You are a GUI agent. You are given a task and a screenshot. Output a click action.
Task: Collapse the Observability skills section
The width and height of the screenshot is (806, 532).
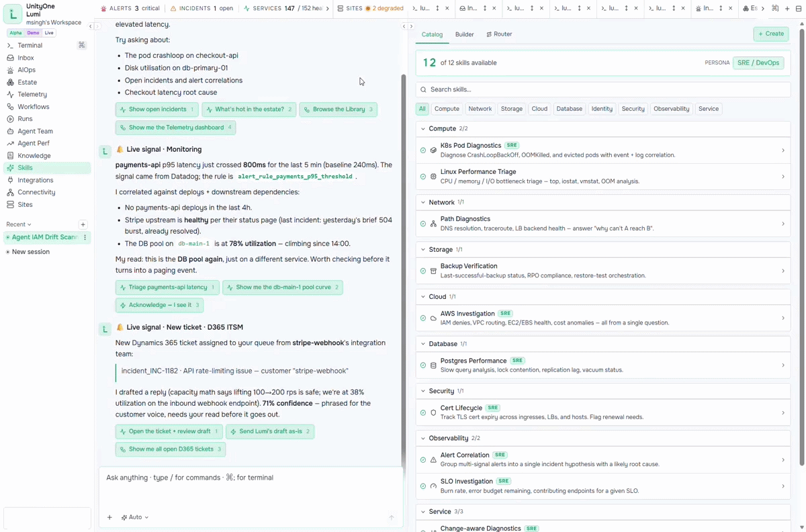(423, 438)
